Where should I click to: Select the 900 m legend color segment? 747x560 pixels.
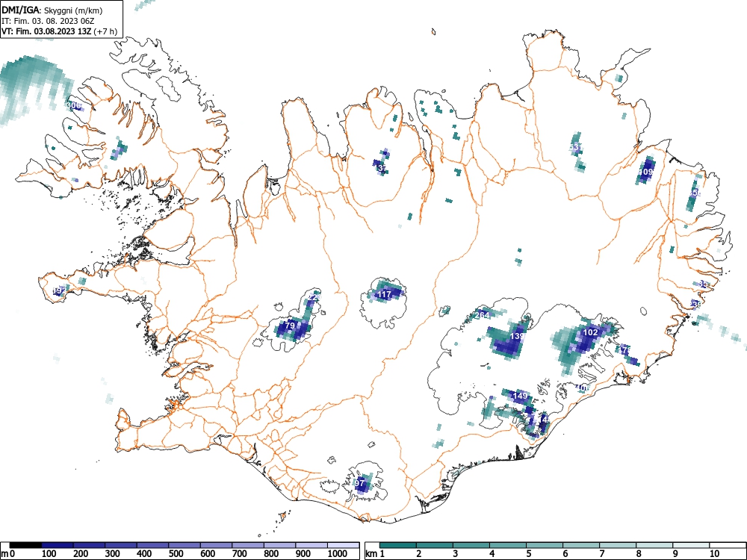(x=311, y=545)
